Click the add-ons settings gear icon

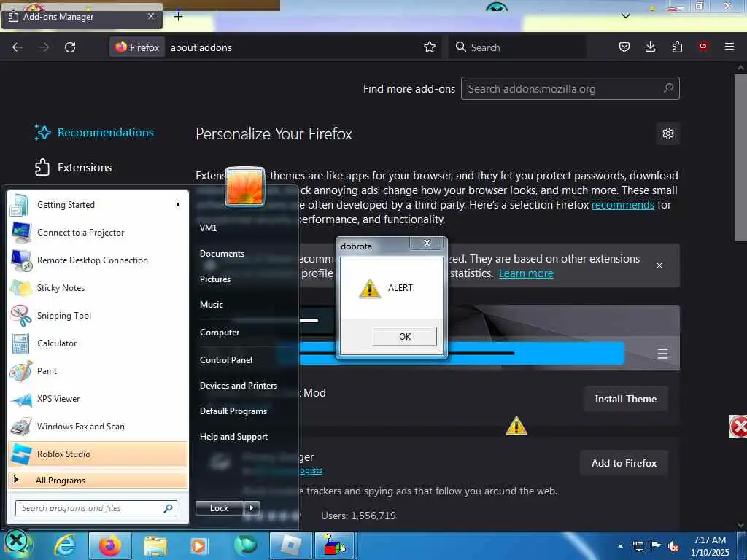pyautogui.click(x=668, y=133)
